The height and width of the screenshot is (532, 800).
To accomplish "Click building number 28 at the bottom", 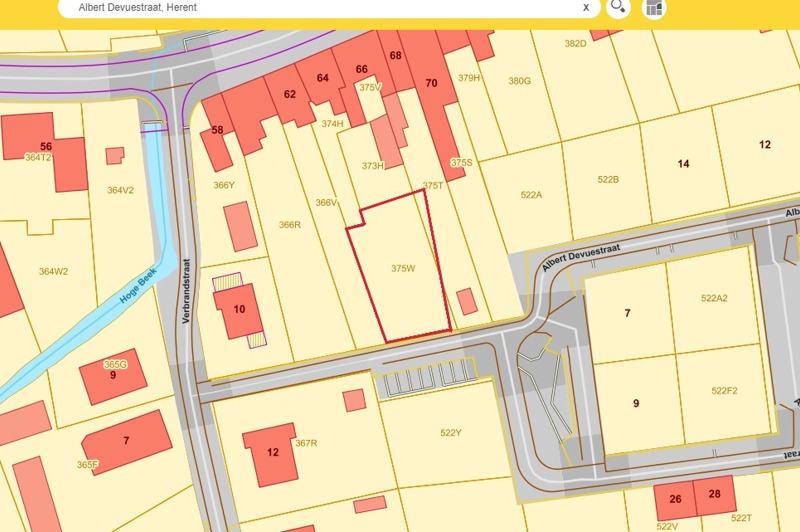I will coord(714,495).
